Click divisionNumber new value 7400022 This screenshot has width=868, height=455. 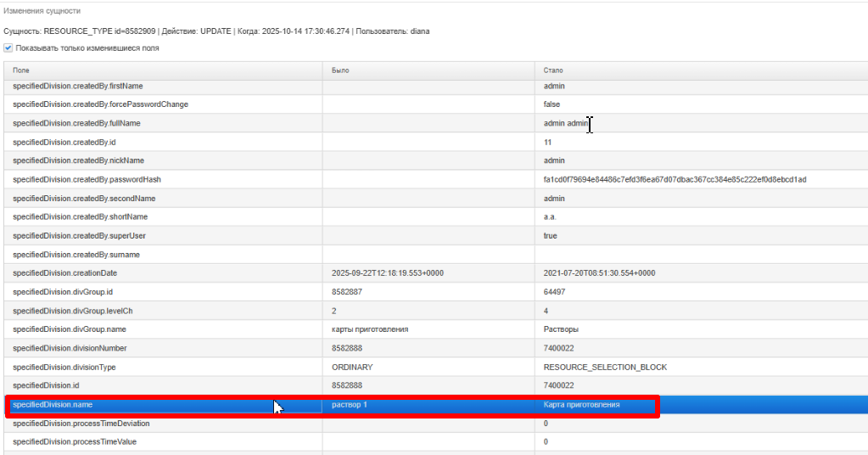pyautogui.click(x=558, y=348)
